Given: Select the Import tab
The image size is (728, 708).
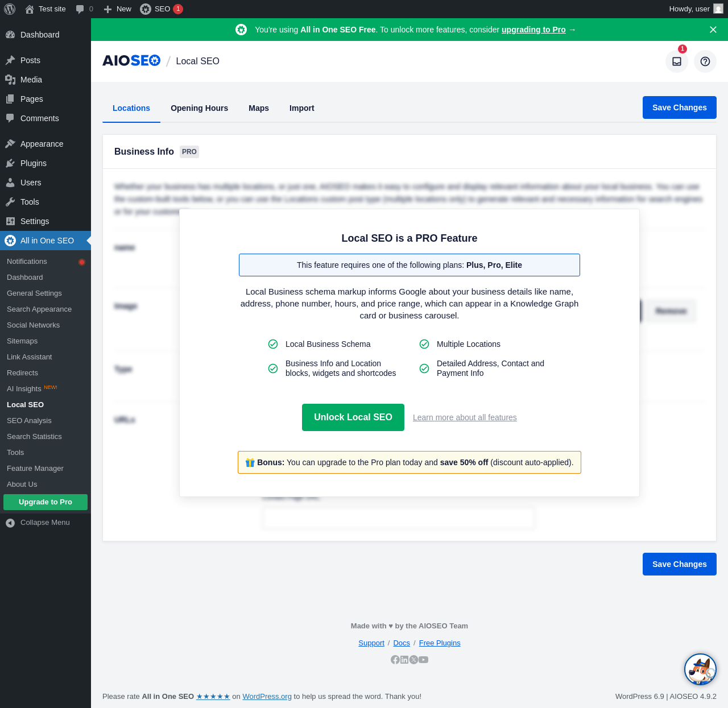Looking at the screenshot, I should click(x=302, y=108).
